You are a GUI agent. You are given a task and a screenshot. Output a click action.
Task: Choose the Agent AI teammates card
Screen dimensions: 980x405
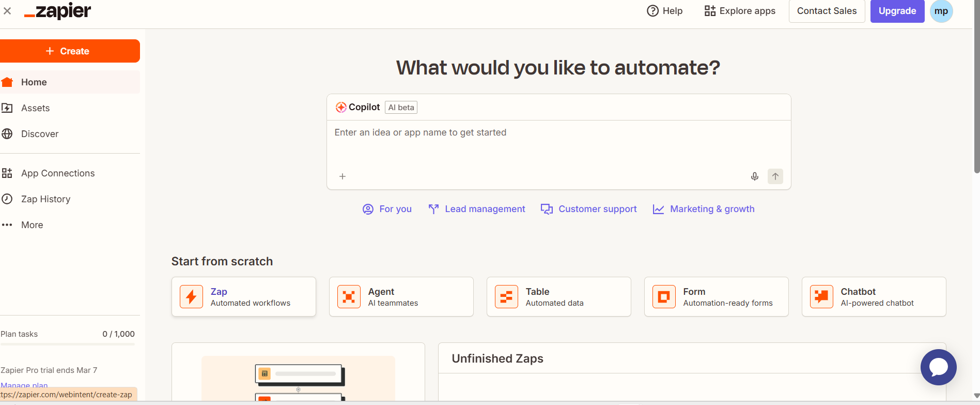pyautogui.click(x=401, y=297)
